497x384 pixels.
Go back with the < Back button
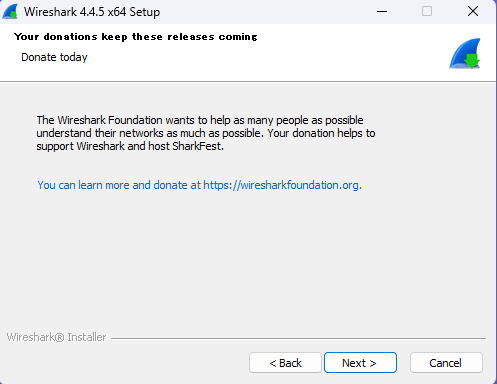tap(285, 362)
